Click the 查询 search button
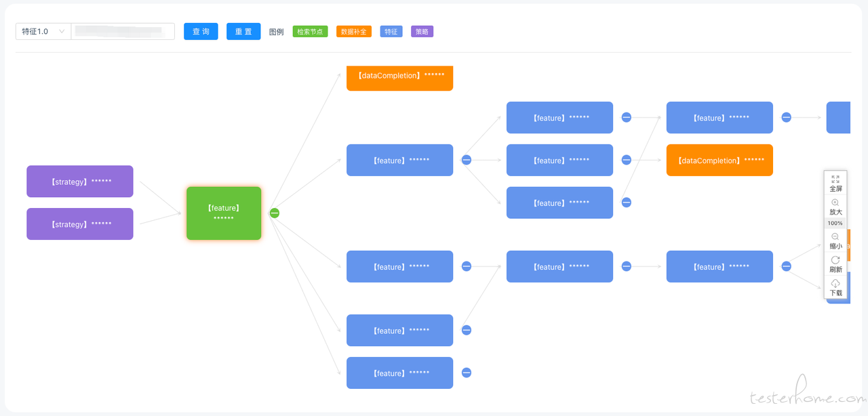 point(201,31)
